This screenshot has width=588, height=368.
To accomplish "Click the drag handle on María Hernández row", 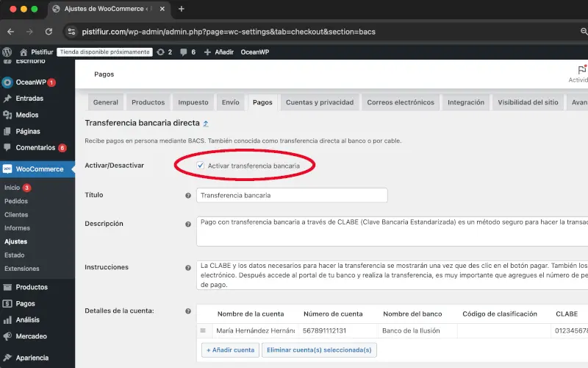I will pyautogui.click(x=204, y=331).
